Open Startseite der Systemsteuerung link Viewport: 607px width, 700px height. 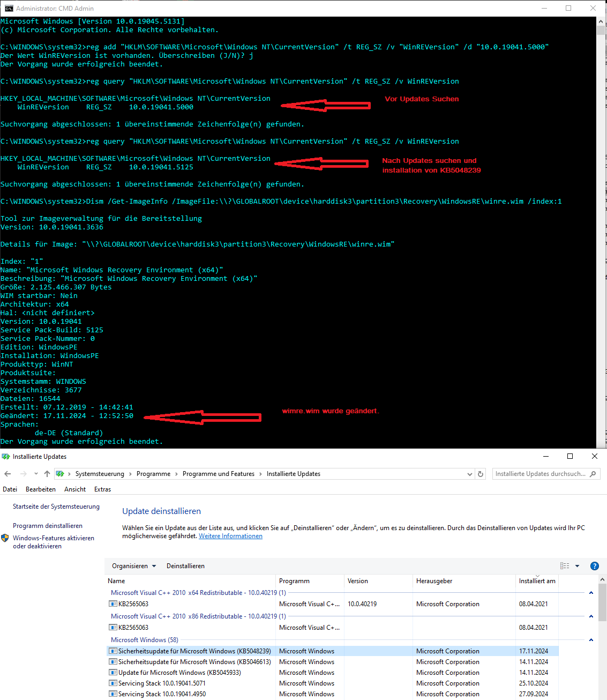click(x=56, y=507)
